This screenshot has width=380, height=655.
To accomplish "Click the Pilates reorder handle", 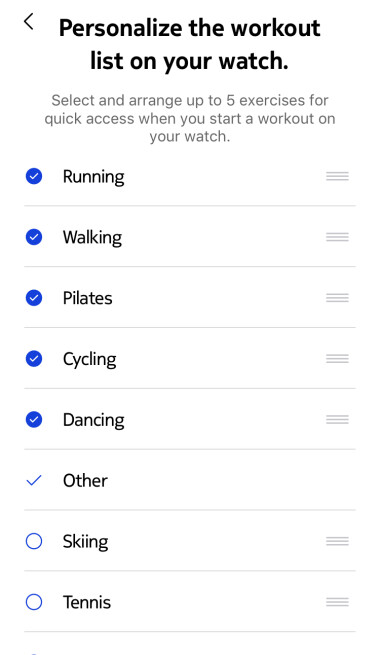I will click(x=337, y=298).
